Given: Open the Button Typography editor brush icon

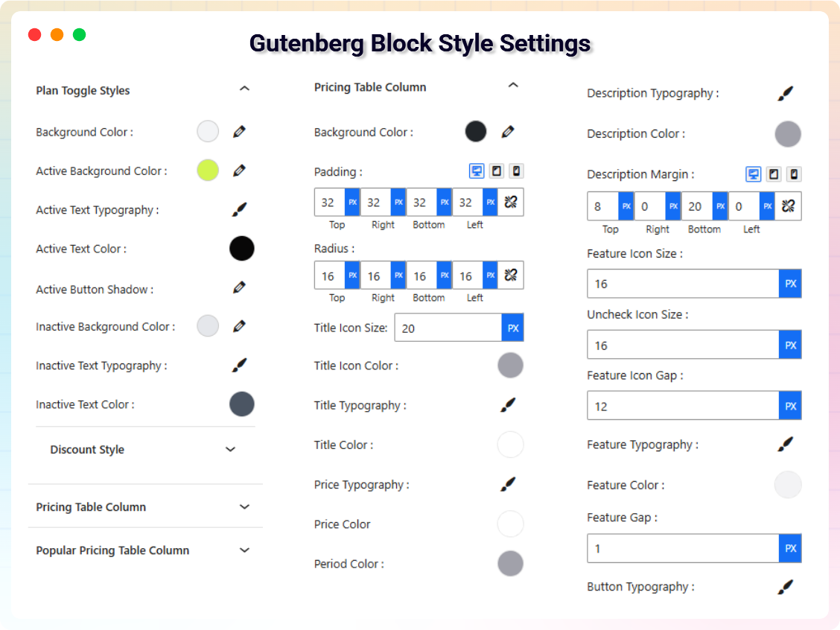Looking at the screenshot, I should click(786, 586).
